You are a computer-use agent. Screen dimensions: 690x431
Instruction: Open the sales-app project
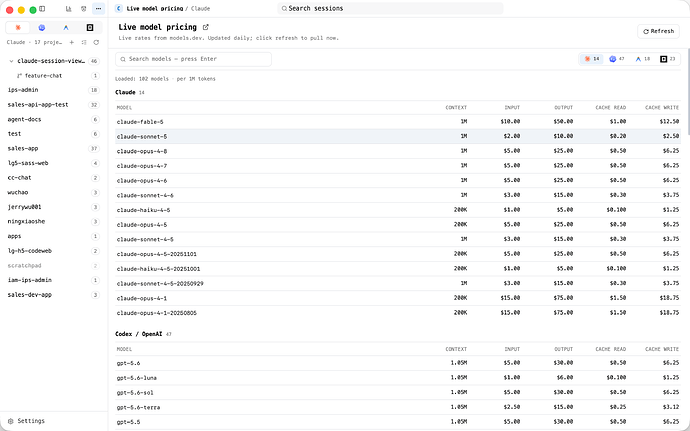click(x=54, y=148)
